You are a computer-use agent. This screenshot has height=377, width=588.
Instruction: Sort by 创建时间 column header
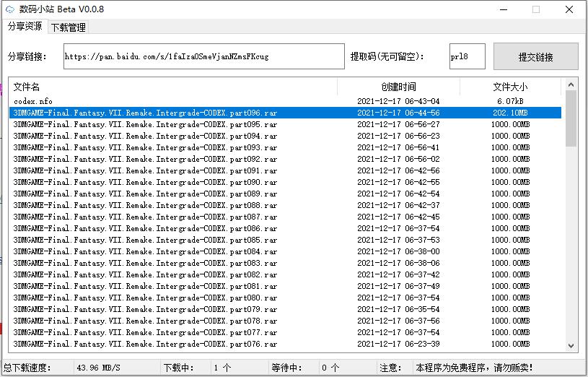point(398,87)
